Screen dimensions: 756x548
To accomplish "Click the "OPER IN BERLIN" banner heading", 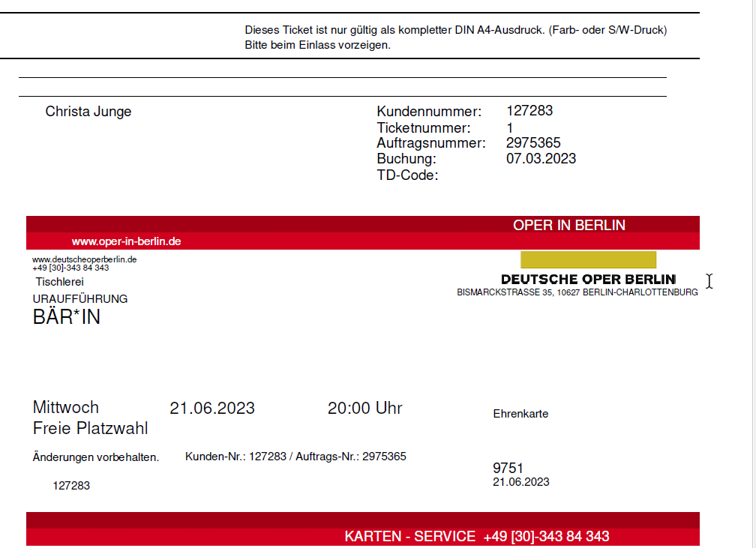I will [x=569, y=225].
